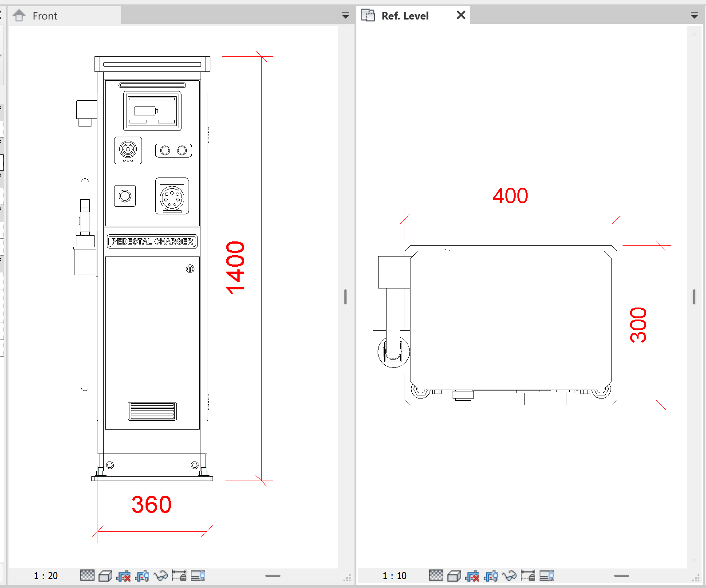Open the 1 : 20 view scale menu
The image size is (706, 588).
[x=46, y=576]
